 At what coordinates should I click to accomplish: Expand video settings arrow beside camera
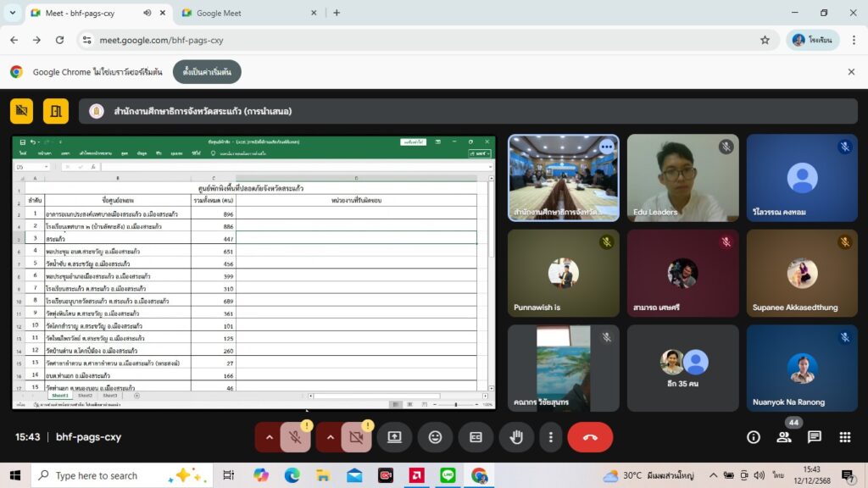(331, 437)
